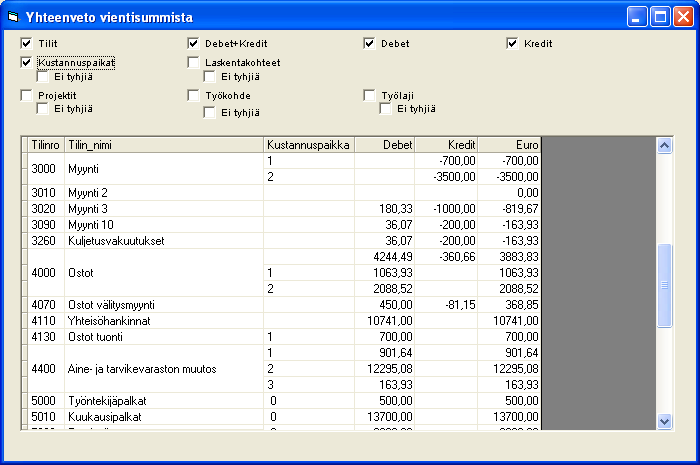Click the Euro column header

(509, 145)
